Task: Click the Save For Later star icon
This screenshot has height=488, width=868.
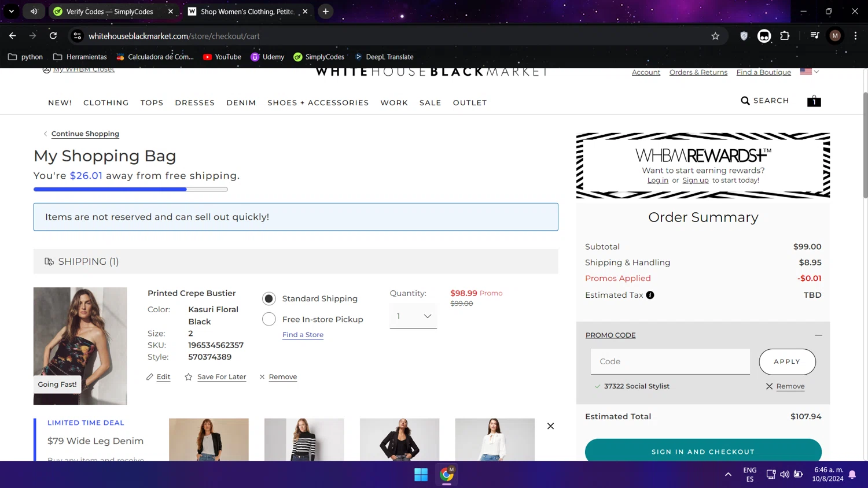Action: point(189,377)
